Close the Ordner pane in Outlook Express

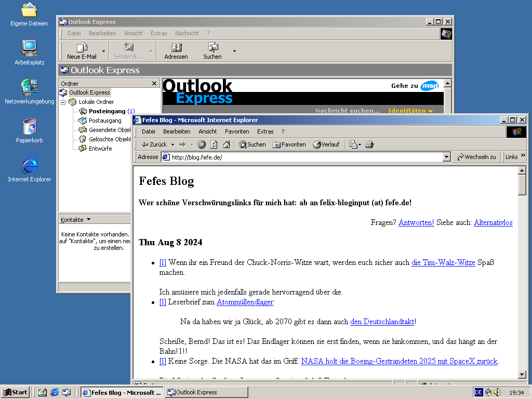[154, 84]
